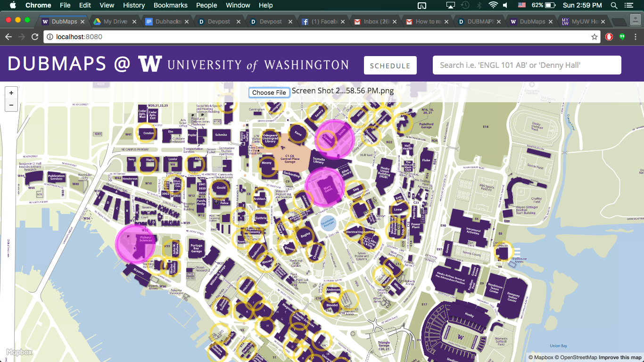Screen dimensions: 644x362
Task: Click the DUBMAPS @ title text
Action: (x=69, y=64)
